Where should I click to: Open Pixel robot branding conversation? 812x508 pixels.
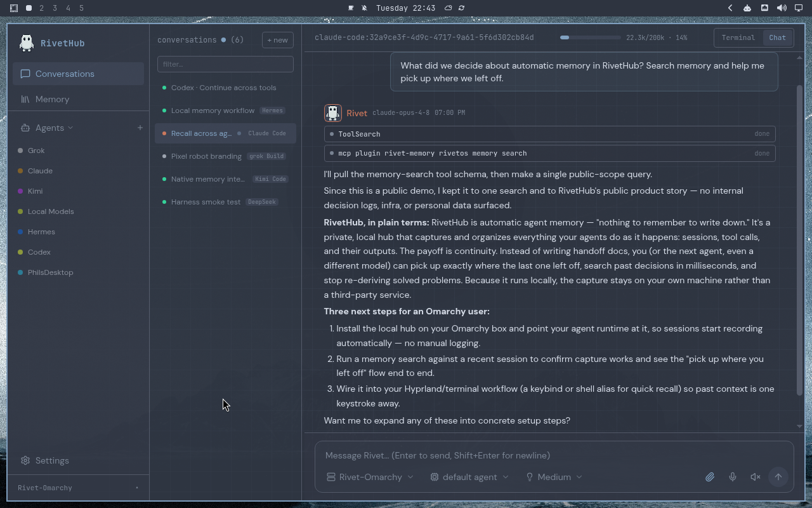point(225,156)
